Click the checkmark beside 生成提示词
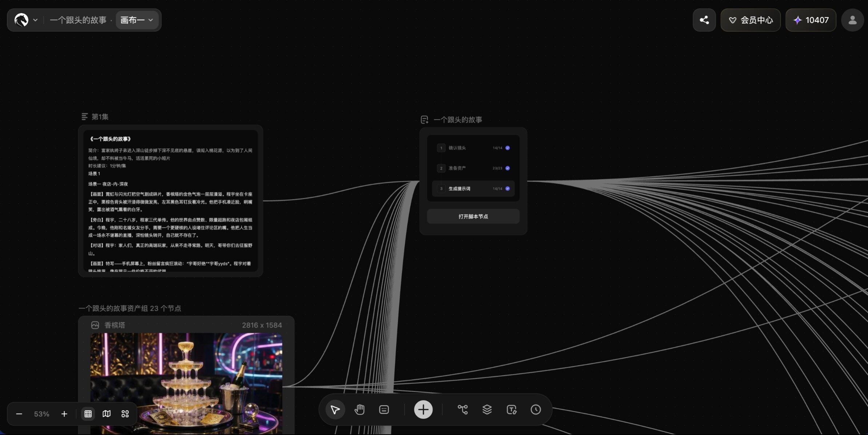 (x=507, y=188)
